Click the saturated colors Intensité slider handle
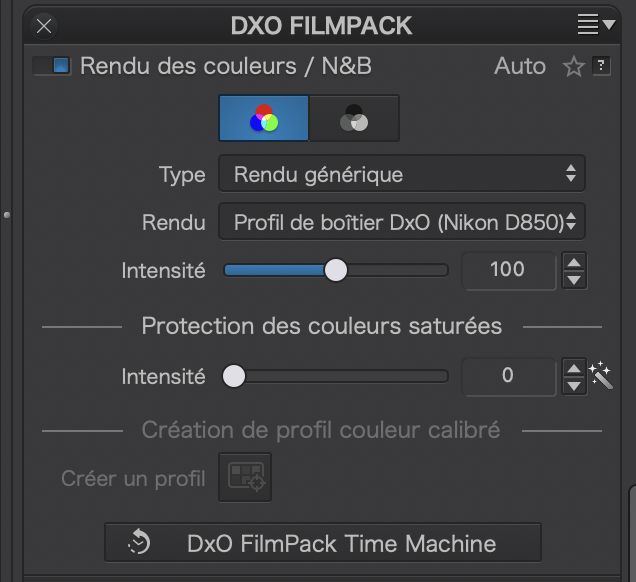The width and height of the screenshot is (636, 582). [234, 376]
